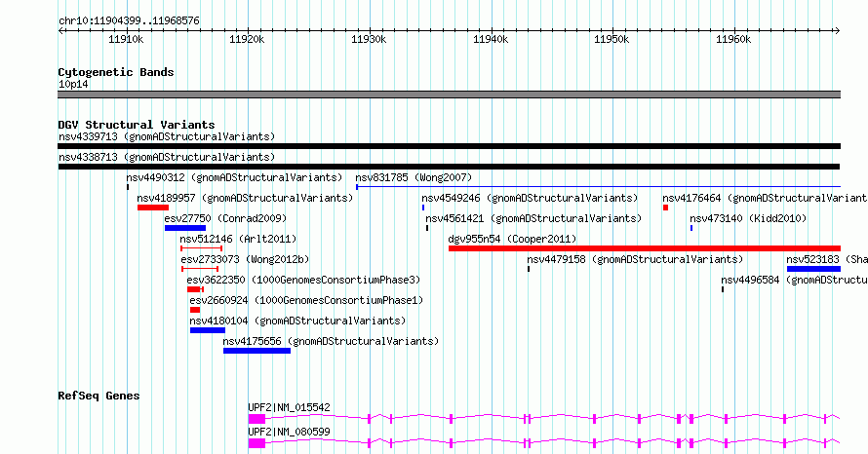
Task: Click nsv512146 (Arlt2011) label
Action: pos(238,239)
